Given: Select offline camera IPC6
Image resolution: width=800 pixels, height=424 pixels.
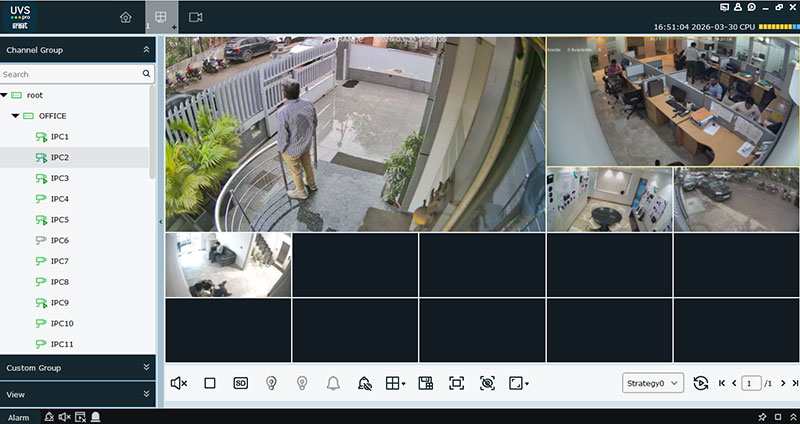Looking at the screenshot, I should [59, 240].
